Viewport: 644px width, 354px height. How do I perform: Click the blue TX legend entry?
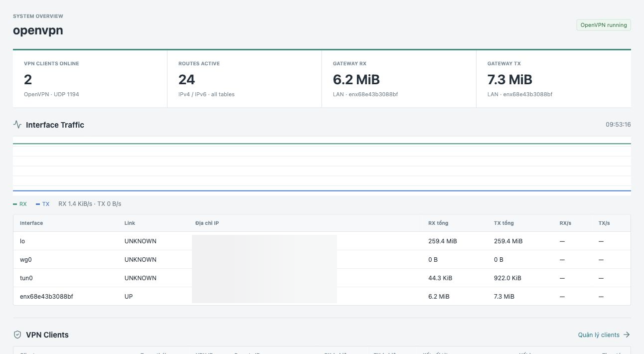43,204
